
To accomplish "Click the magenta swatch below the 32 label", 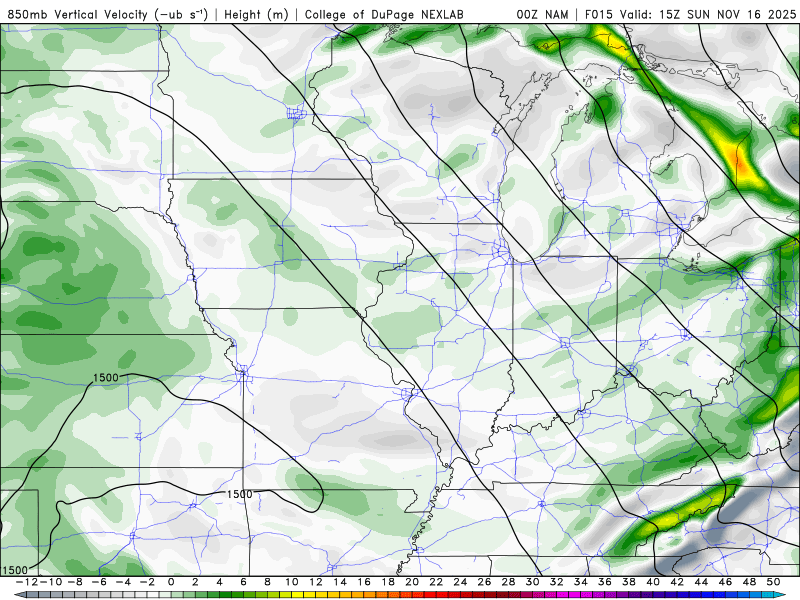I will pos(562,595).
